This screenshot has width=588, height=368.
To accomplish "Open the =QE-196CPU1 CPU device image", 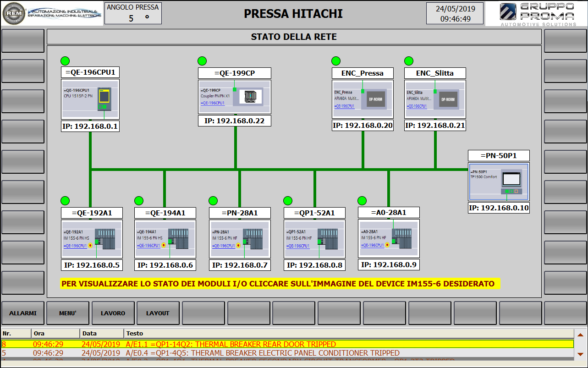I will (90, 99).
